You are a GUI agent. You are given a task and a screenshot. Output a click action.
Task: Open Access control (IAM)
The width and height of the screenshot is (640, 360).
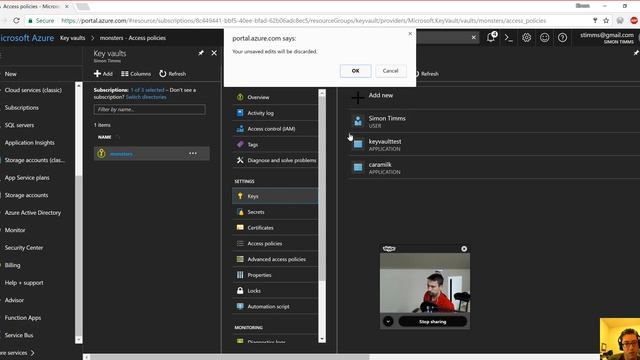tap(275, 129)
